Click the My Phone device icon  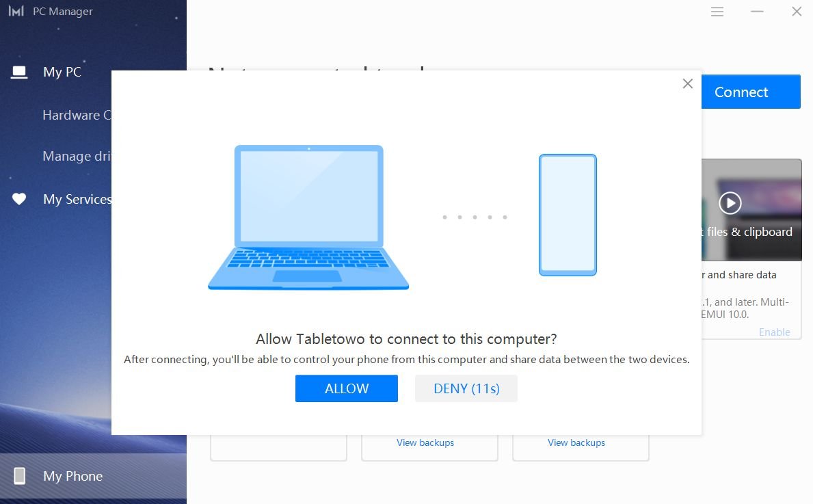(20, 475)
